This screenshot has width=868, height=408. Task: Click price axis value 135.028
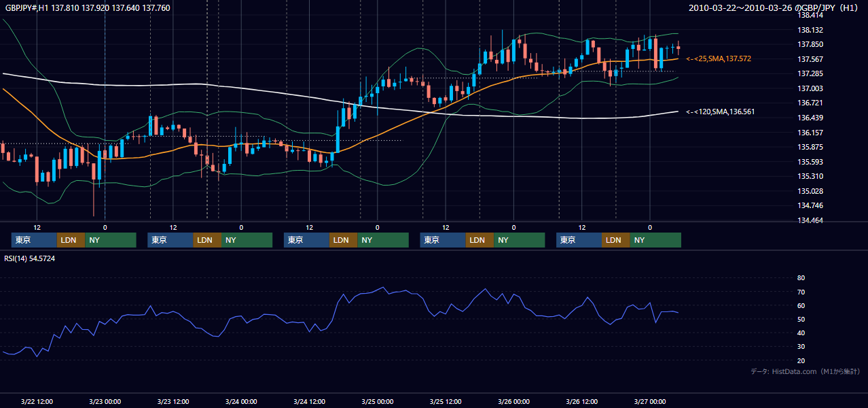(x=810, y=191)
